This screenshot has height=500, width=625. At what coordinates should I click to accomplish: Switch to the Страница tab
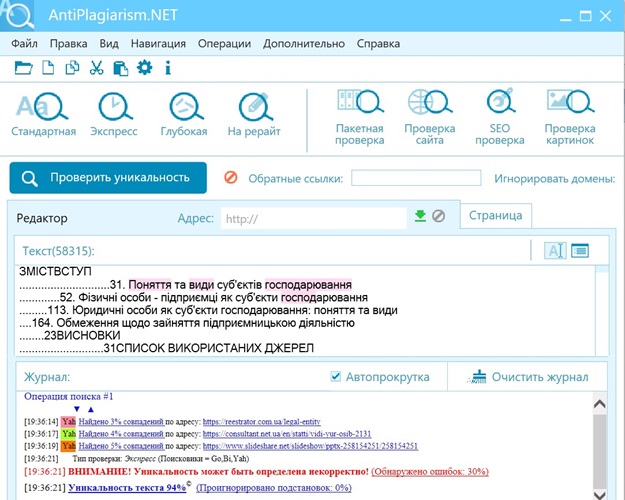click(495, 216)
